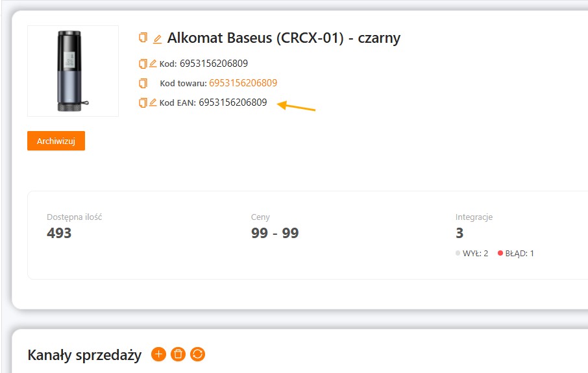Click the Integracje count of 3

459,234
